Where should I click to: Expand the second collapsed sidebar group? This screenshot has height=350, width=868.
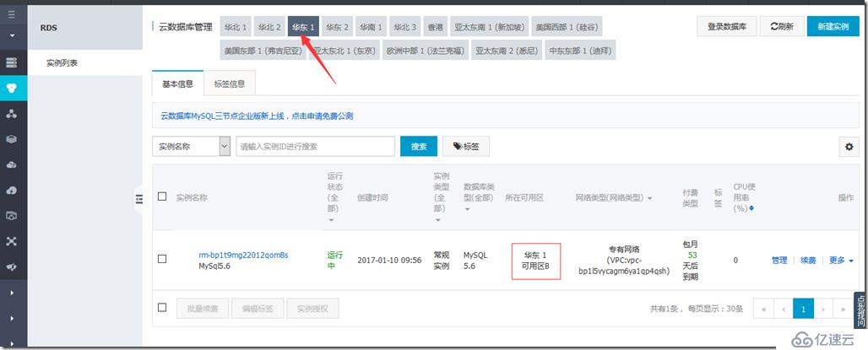coord(11,319)
